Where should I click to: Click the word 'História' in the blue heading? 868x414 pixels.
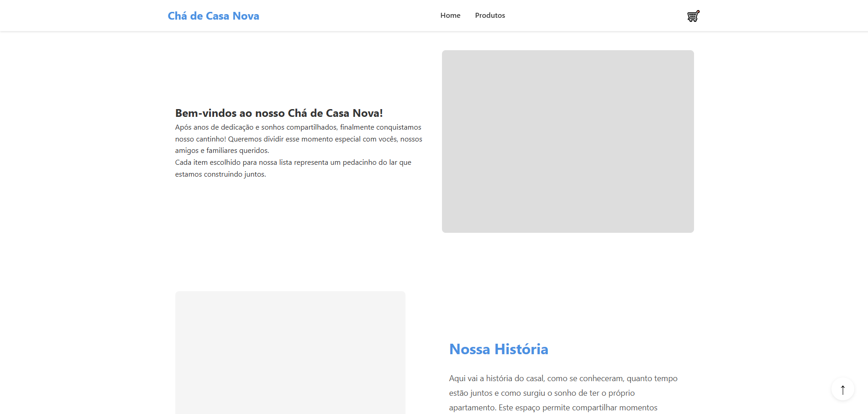[x=521, y=349]
